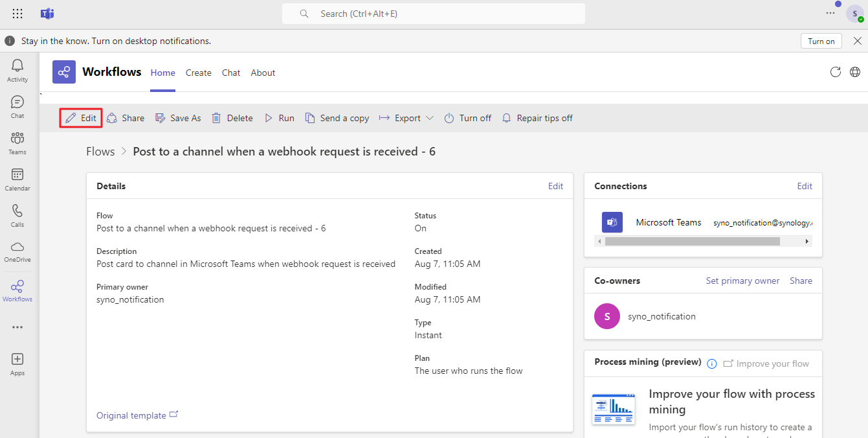Screen dimensions: 868x438
Task: Open Calendar from the sidebar
Action: click(17, 179)
